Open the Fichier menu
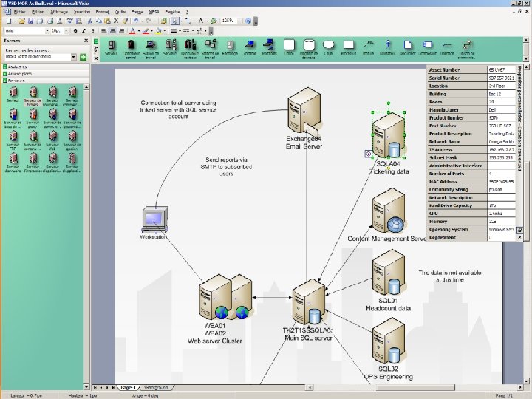This screenshot has height=399, width=532. [x=20, y=12]
